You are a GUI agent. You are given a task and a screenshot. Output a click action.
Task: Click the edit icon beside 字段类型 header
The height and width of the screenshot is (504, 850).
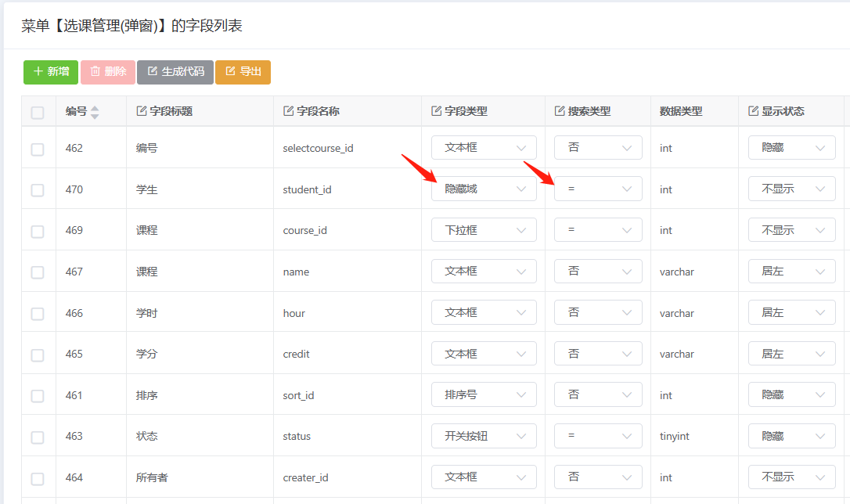coord(436,111)
